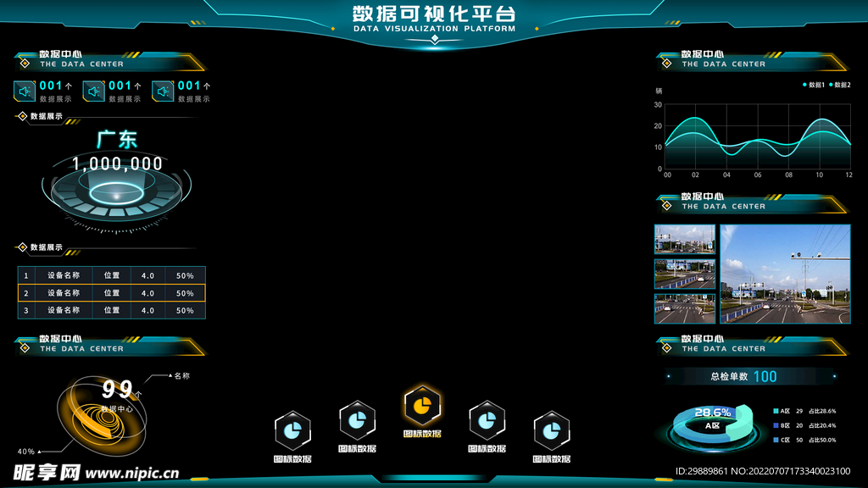Click the data center header above the 99 gauge
This screenshot has height=488, width=868.
click(x=109, y=346)
